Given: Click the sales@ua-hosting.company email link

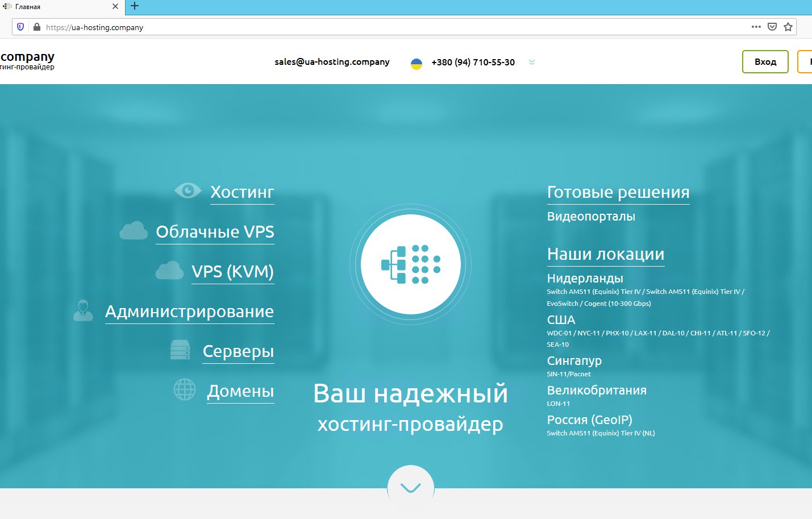Looking at the screenshot, I should 332,62.
